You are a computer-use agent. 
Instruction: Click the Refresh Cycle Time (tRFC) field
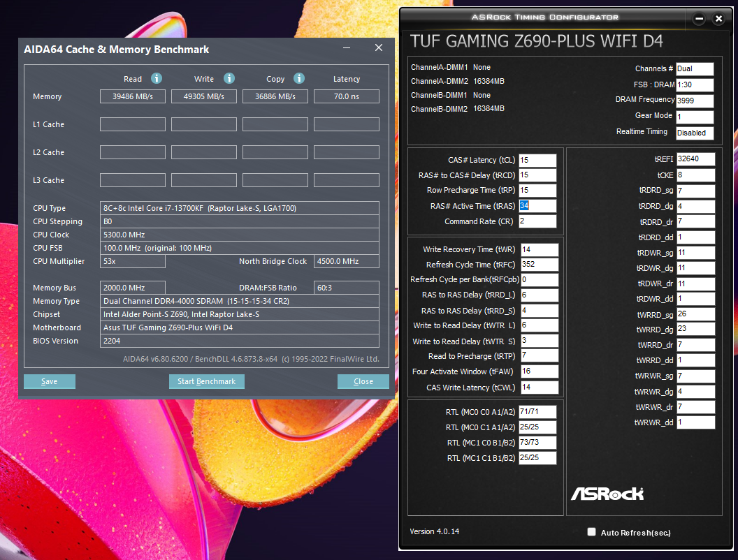[540, 265]
